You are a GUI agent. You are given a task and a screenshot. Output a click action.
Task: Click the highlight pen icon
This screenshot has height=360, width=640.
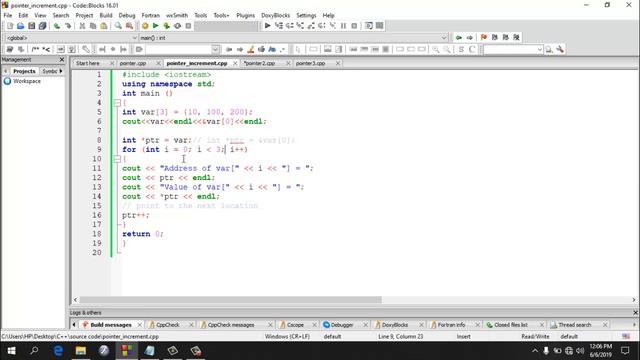point(251,49)
